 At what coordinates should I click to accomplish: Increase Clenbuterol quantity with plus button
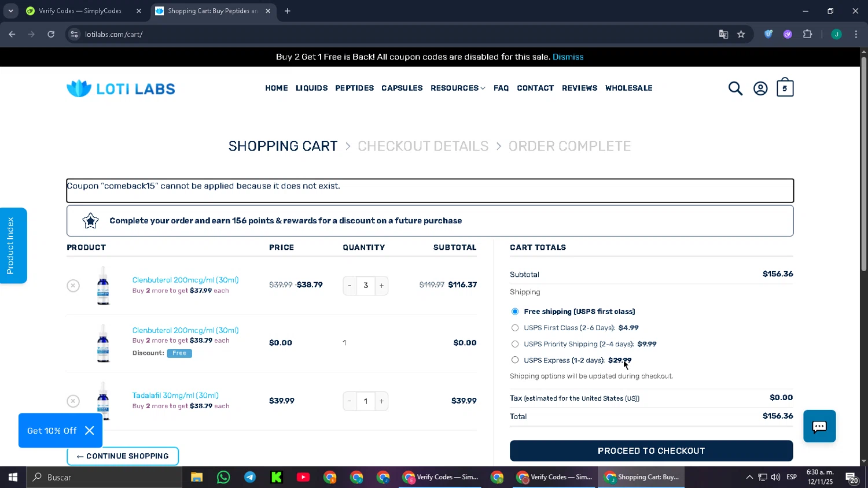381,286
